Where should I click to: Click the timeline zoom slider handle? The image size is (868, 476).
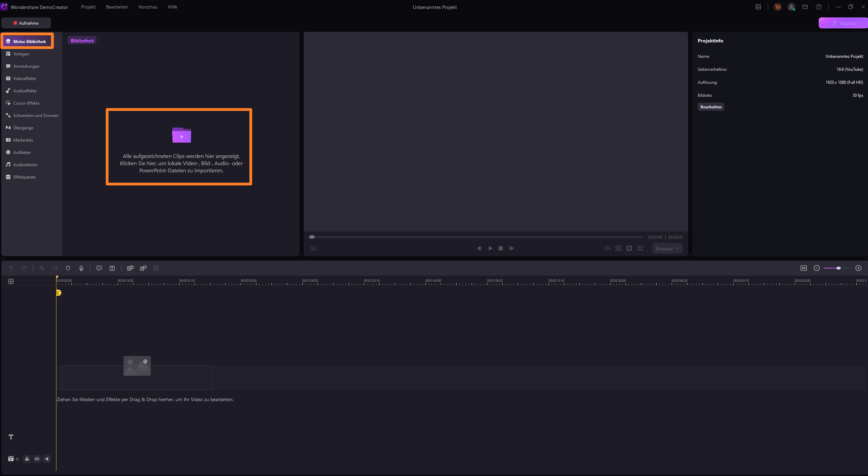pyautogui.click(x=839, y=268)
